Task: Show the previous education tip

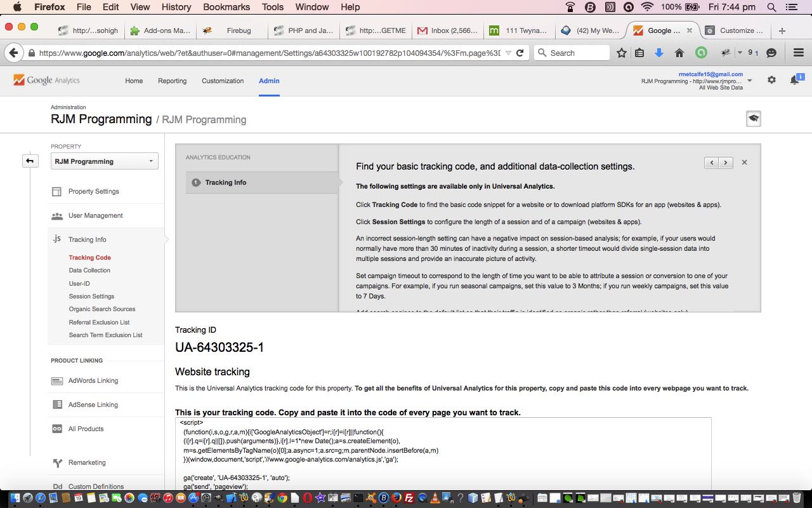Action: (712, 163)
